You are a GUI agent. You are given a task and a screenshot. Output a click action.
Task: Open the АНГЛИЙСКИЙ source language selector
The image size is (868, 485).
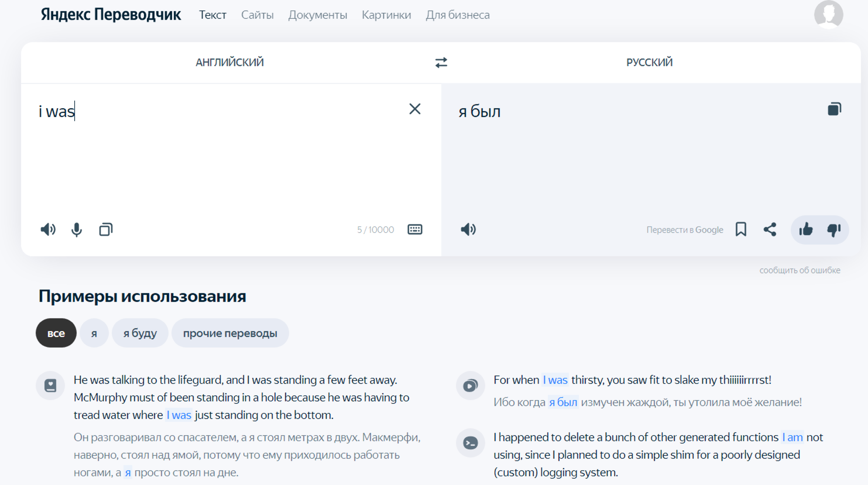click(230, 62)
